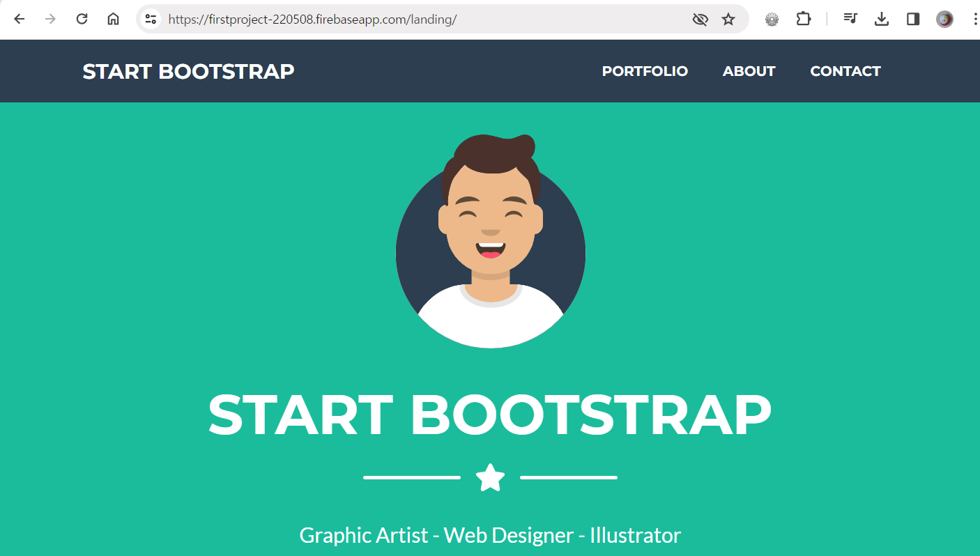View site information icon in address bar

[151, 19]
